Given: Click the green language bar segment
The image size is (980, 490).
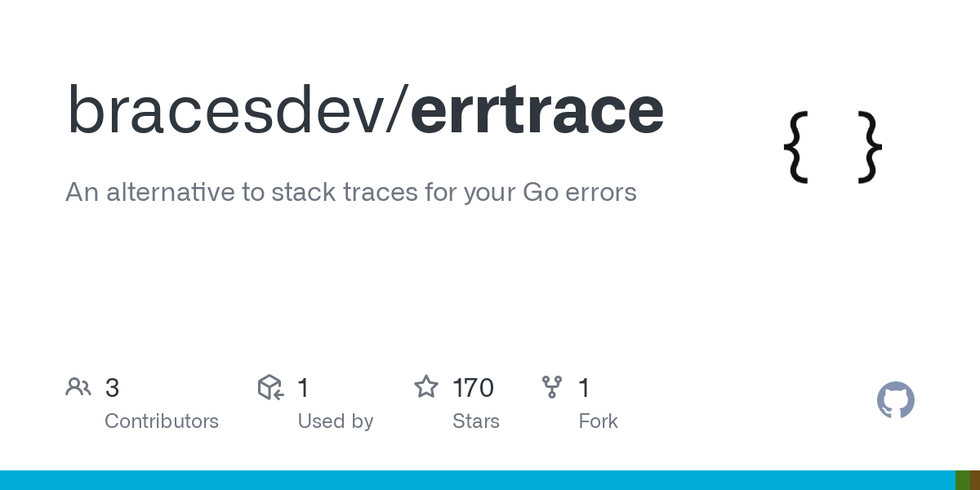Looking at the screenshot, I should pos(963,480).
